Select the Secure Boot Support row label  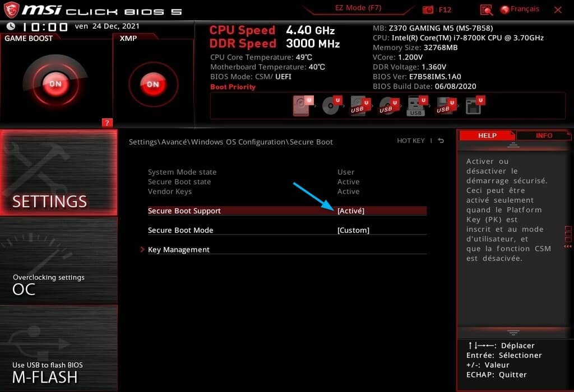pos(184,211)
